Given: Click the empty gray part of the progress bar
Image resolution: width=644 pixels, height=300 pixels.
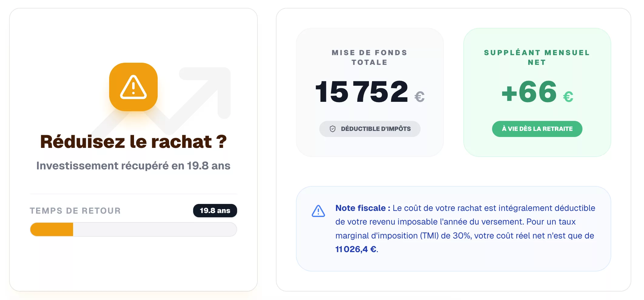Looking at the screenshot, I should [155, 229].
